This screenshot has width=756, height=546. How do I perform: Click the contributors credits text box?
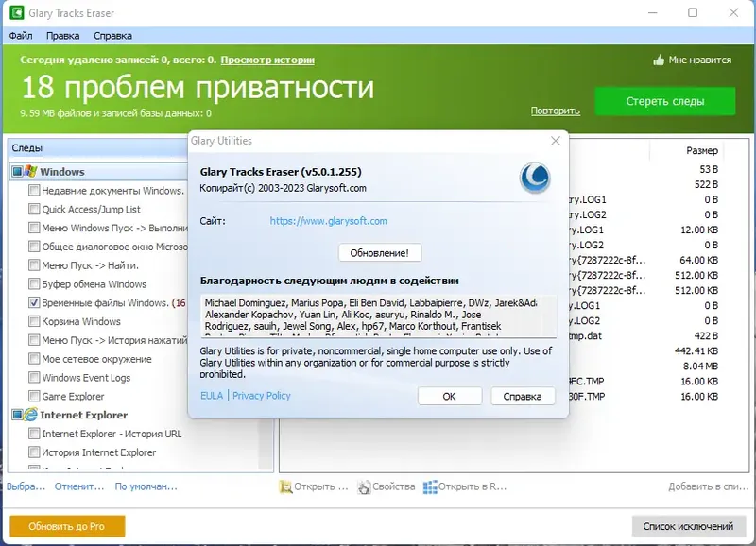(x=379, y=316)
